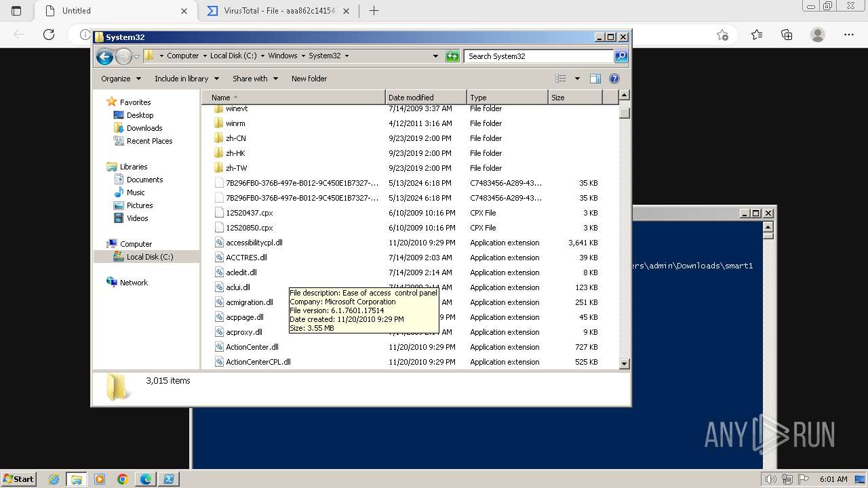
Task: Open the Organize menu
Action: pyautogui.click(x=121, y=79)
